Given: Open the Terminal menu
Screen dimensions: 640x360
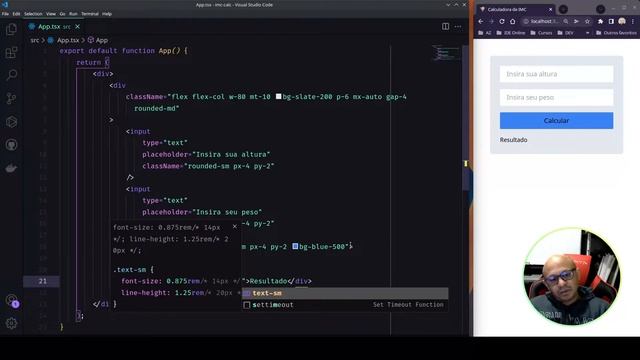Looking at the screenshot, I should [90, 14].
